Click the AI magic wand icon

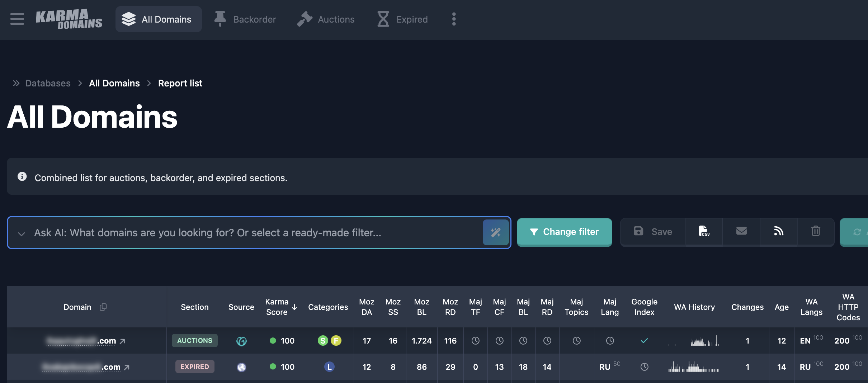[496, 232]
